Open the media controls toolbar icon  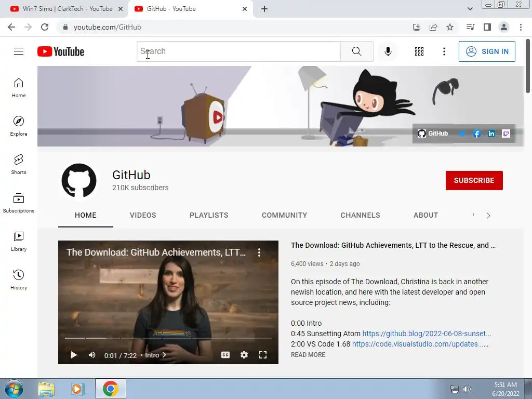pos(470,27)
